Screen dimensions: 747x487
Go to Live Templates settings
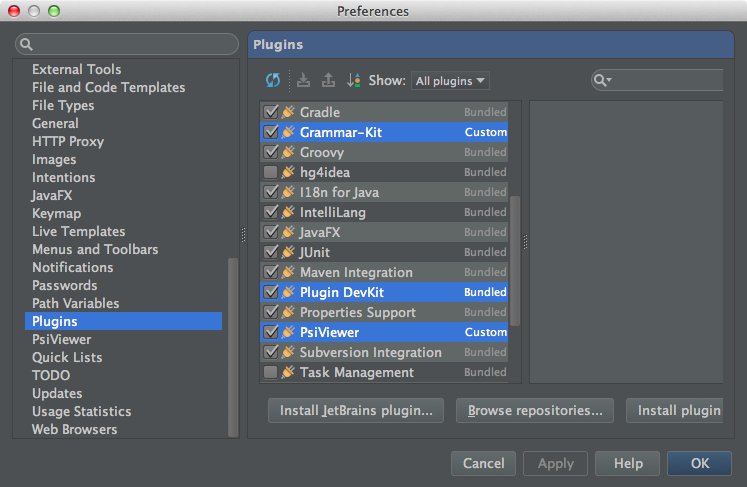(x=79, y=232)
